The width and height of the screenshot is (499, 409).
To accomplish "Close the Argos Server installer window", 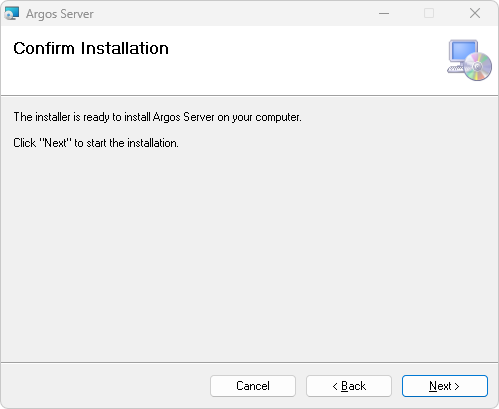I will point(475,14).
